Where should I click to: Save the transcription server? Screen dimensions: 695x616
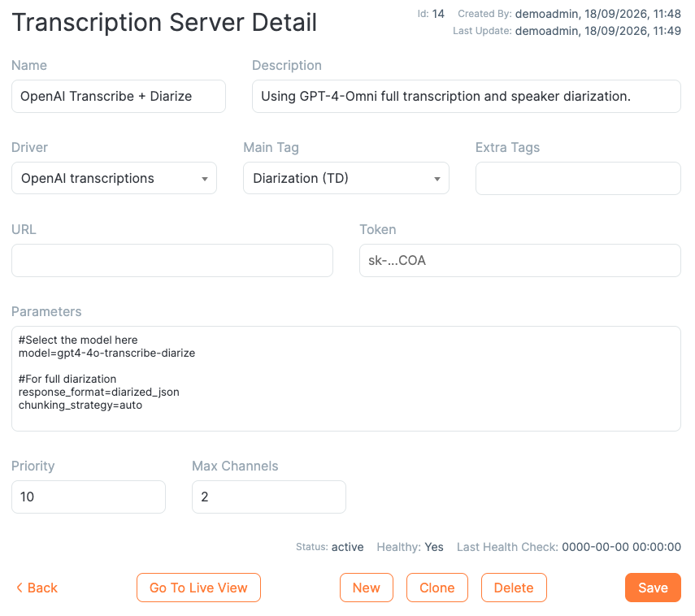pos(653,588)
